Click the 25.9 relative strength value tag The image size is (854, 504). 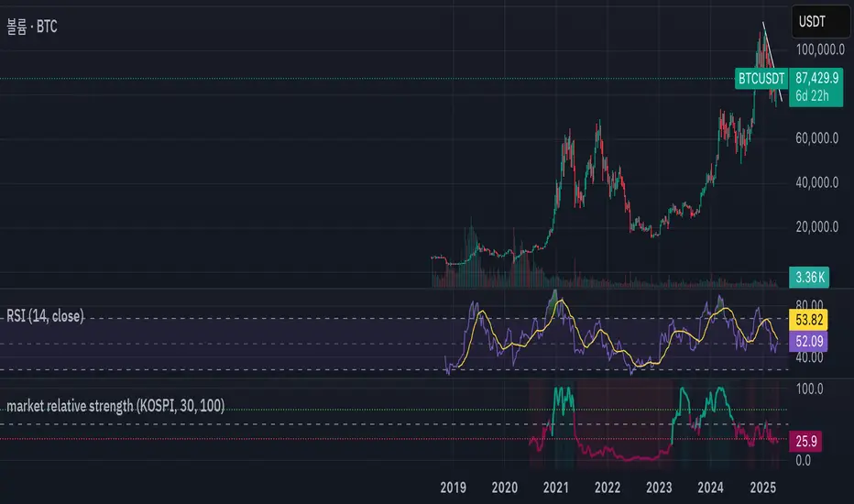(805, 441)
